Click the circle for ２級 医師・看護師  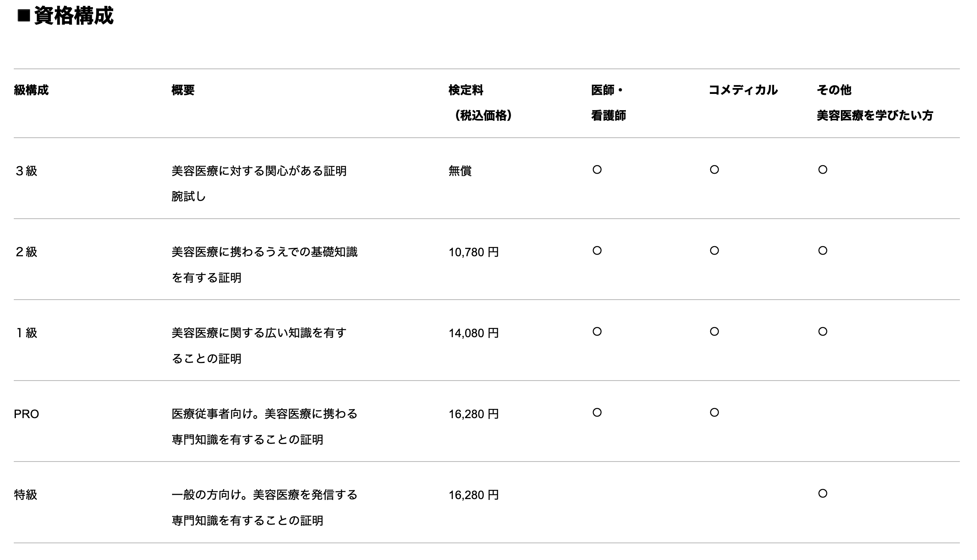point(597,251)
